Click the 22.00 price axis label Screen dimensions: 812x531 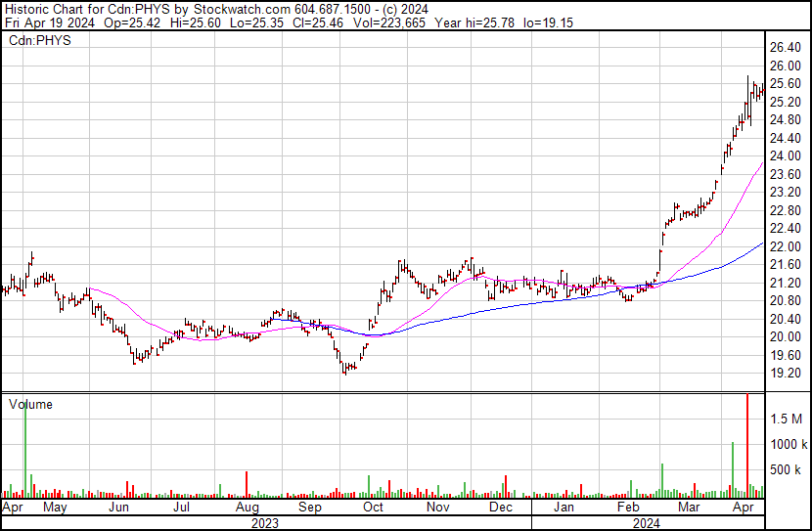pos(788,246)
